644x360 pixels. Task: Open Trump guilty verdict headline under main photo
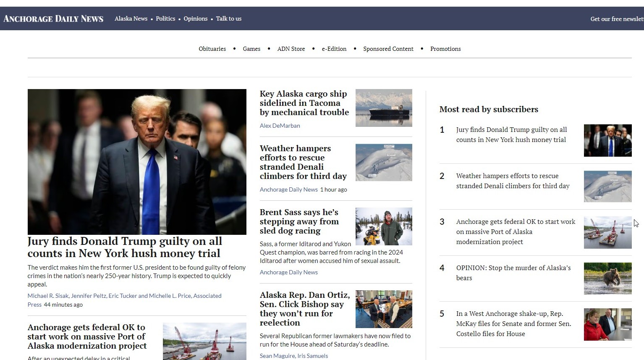point(125,247)
